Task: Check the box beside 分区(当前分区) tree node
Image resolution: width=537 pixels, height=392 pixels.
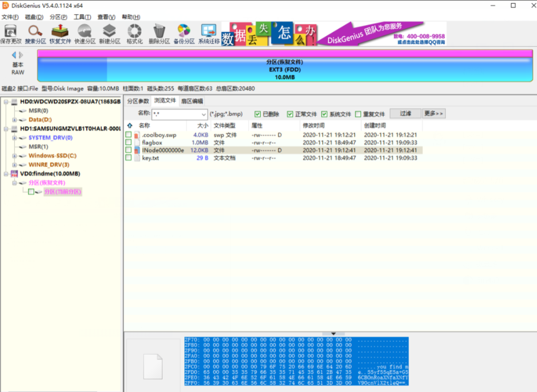Action: click(x=31, y=192)
